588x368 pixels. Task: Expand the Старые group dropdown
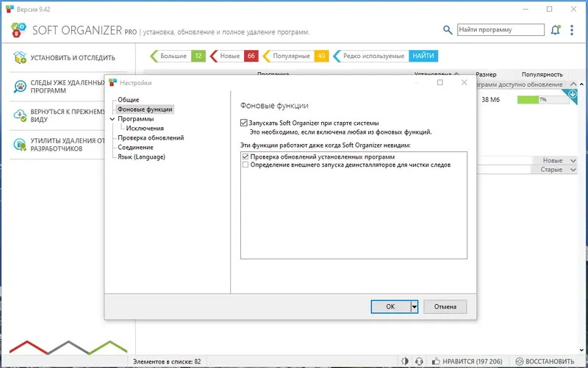[x=573, y=170]
